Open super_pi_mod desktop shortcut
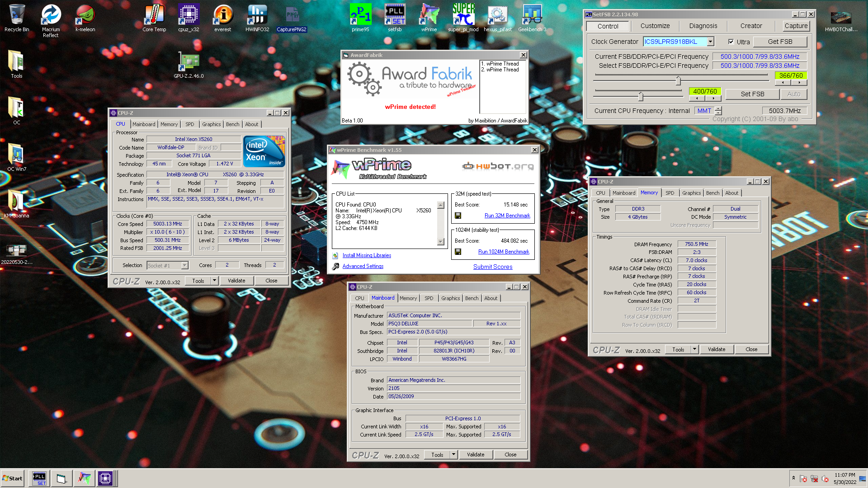The image size is (868, 488). pos(463,18)
